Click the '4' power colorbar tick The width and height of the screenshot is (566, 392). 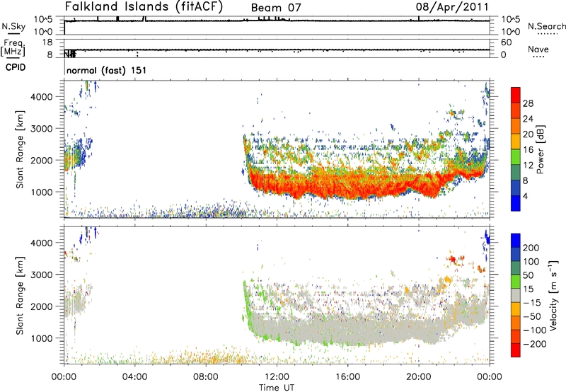point(525,196)
